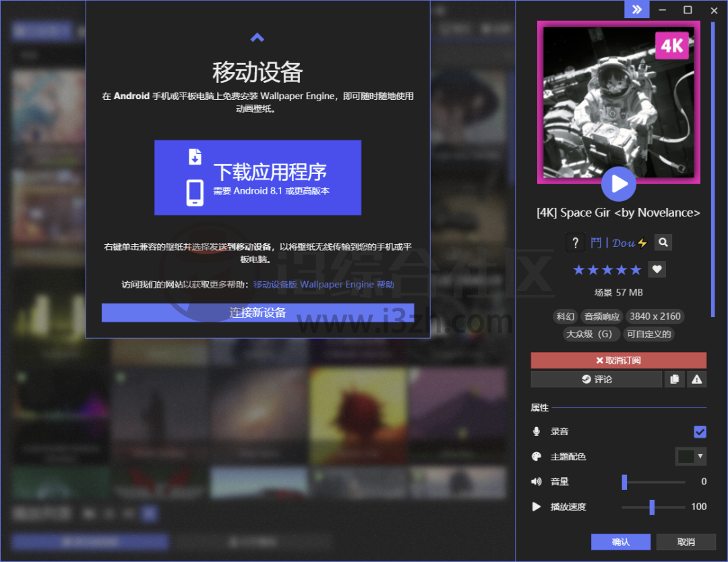
Task: Click the 主题配色 color swatch
Action: click(686, 457)
